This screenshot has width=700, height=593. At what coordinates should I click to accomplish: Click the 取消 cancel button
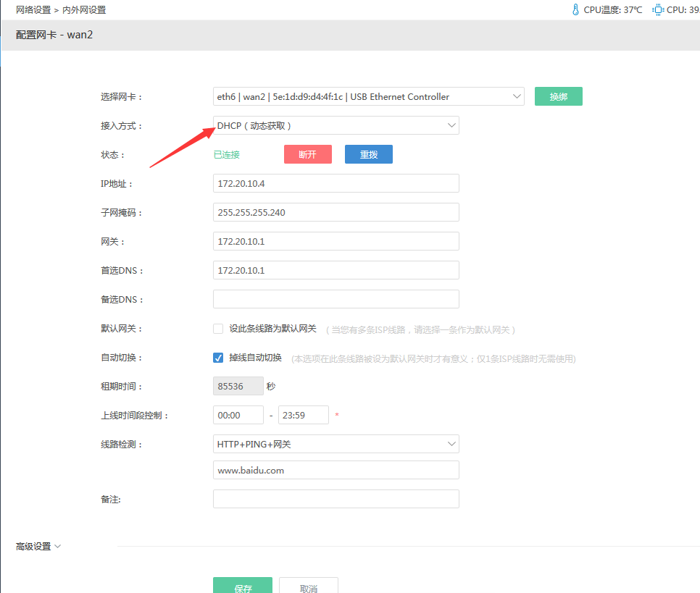coord(308,586)
